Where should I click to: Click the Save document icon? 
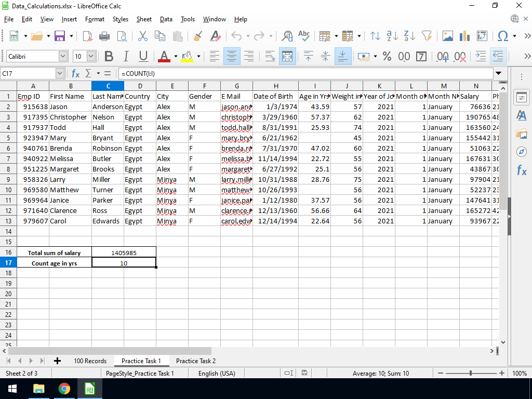click(60, 36)
